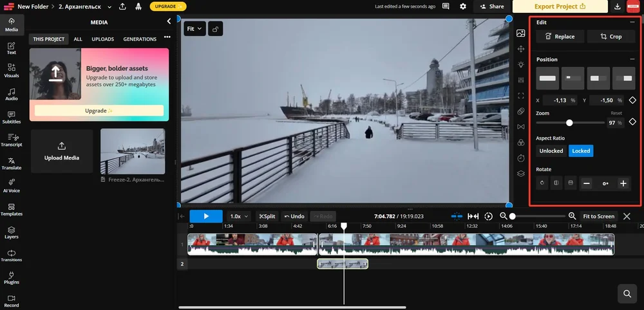
Task: Toggle timeline snapping icon
Action: (457, 217)
